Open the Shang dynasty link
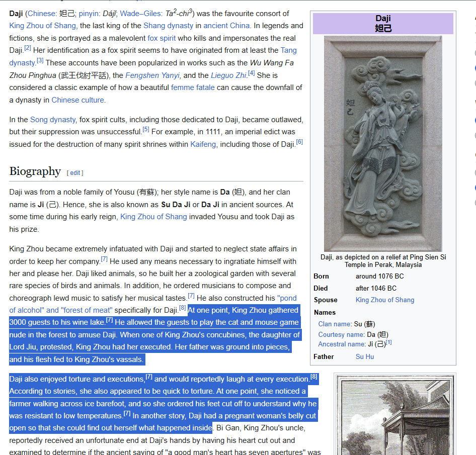 coord(168,26)
